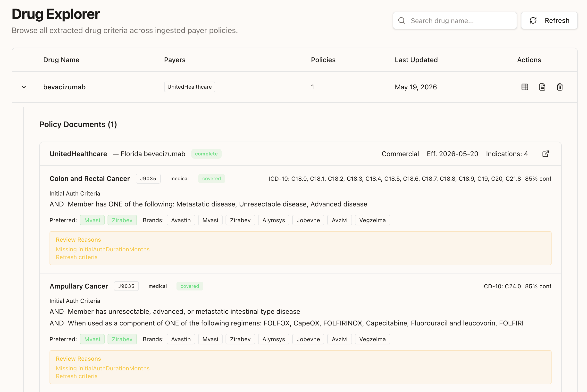
Task: Click preferred Zirabev tag under Ampullary Cancer
Action: [122, 339]
